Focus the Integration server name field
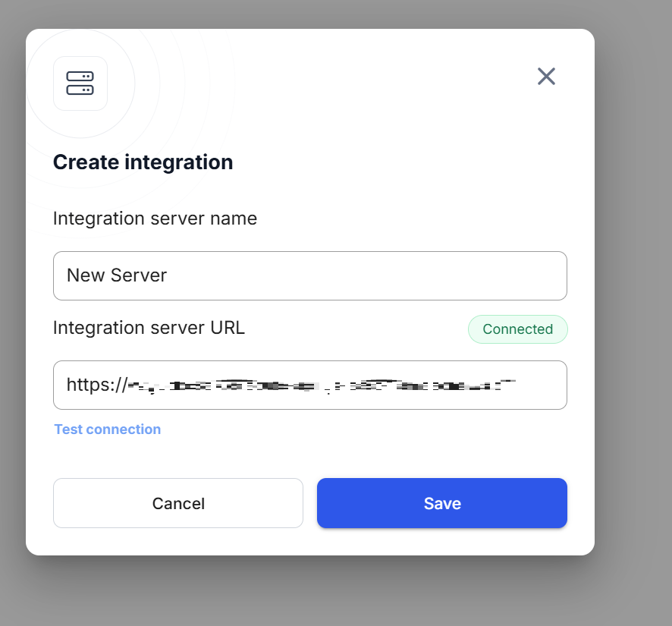 [309, 275]
